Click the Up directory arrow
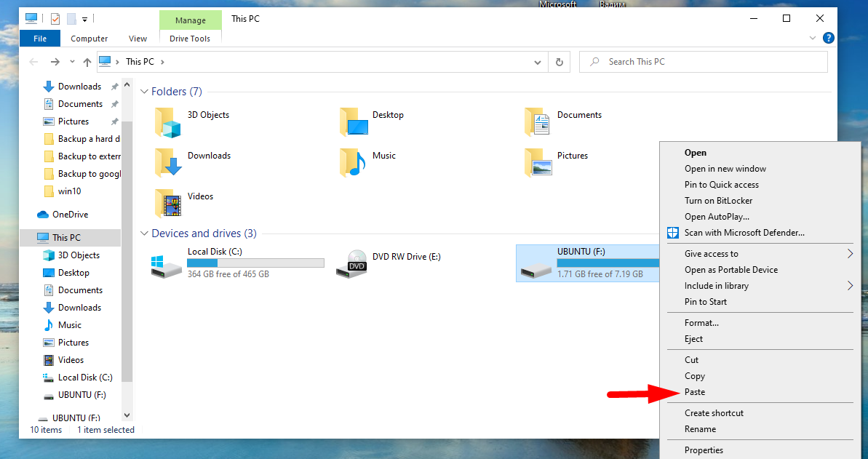 click(87, 62)
